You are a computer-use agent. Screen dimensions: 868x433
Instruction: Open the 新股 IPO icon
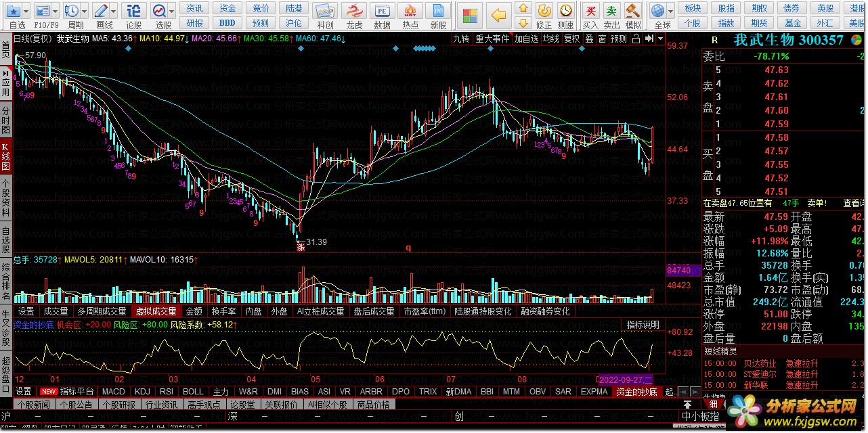(x=439, y=12)
